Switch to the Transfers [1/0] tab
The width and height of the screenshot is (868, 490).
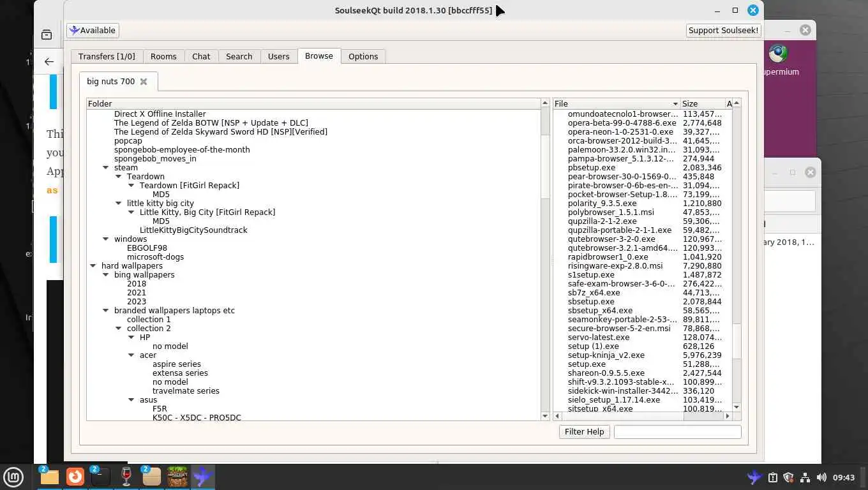(x=107, y=56)
